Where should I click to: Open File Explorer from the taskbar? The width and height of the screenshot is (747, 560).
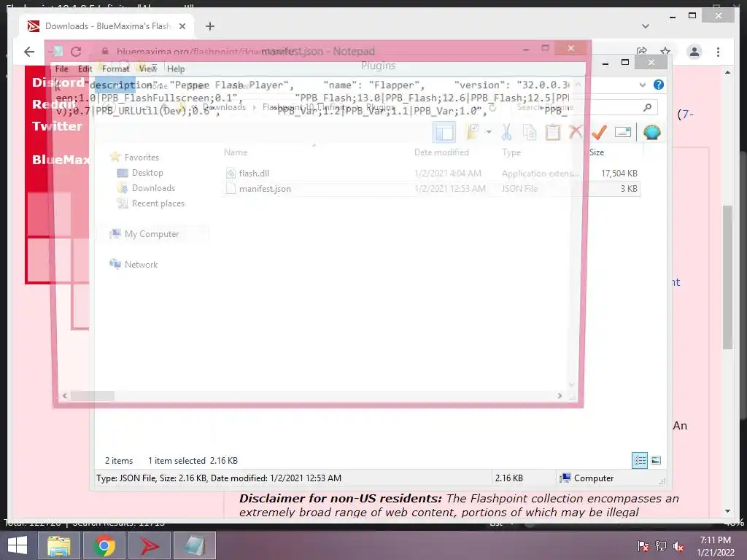(x=58, y=545)
